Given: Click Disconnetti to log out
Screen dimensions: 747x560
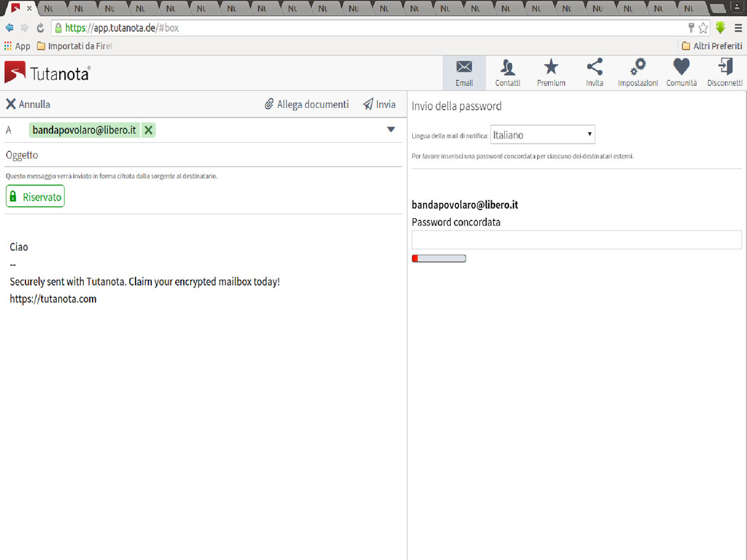Looking at the screenshot, I should 724,73.
